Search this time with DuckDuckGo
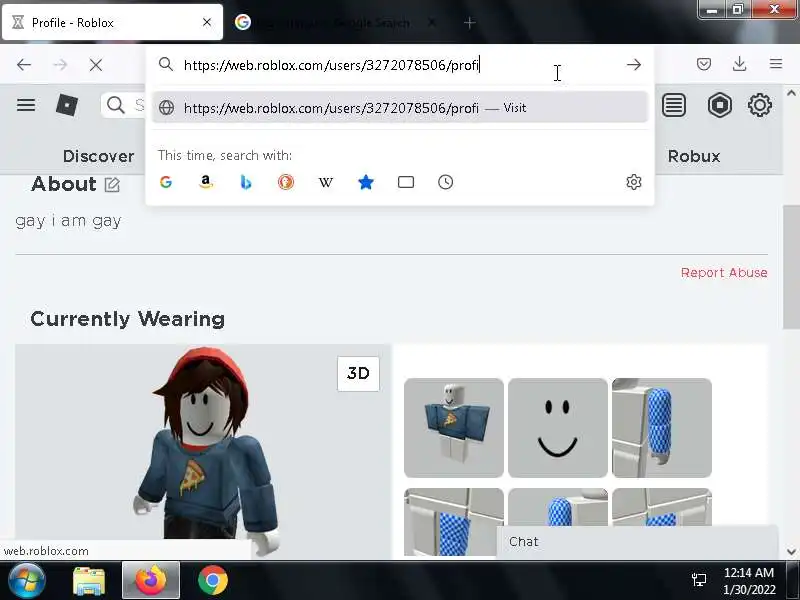This screenshot has height=600, width=800. [x=286, y=182]
